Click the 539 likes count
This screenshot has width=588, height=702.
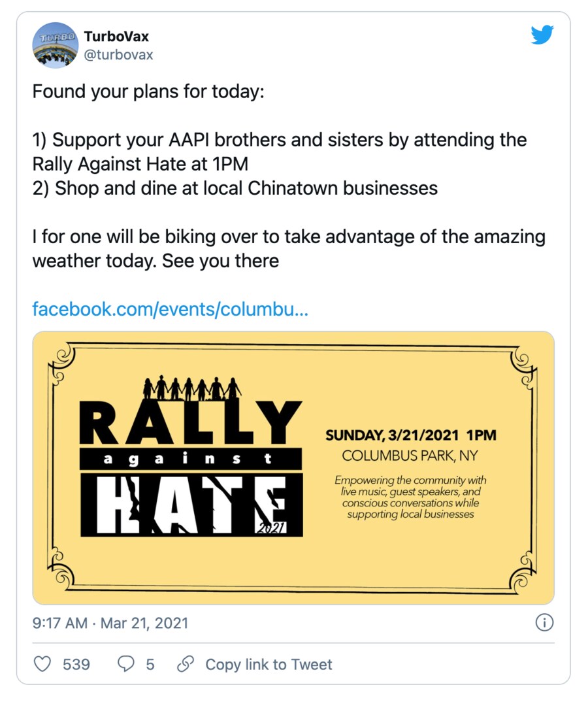pos(76,664)
